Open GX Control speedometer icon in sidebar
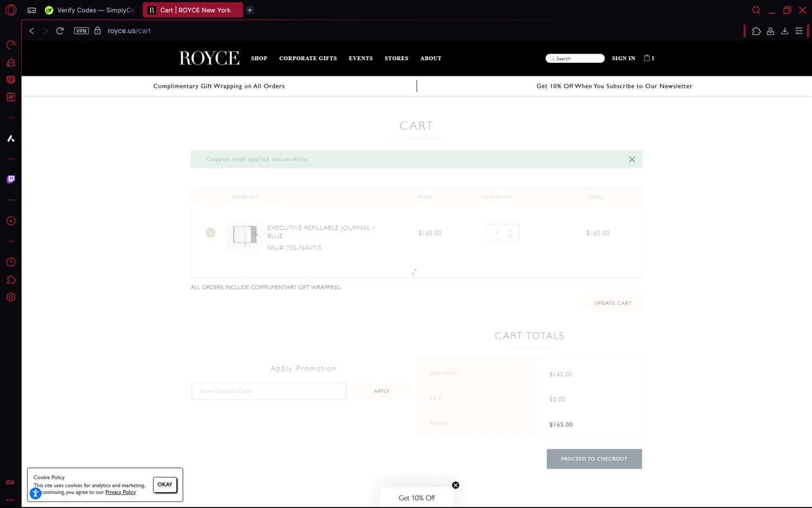This screenshot has width=812, height=508. pyautogui.click(x=11, y=45)
